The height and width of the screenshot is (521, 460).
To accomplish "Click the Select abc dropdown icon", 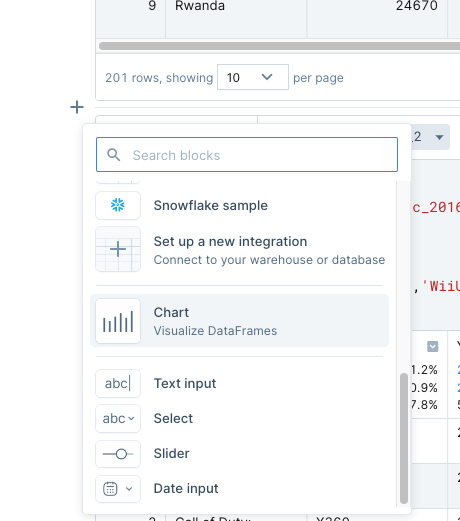I will click(x=118, y=418).
